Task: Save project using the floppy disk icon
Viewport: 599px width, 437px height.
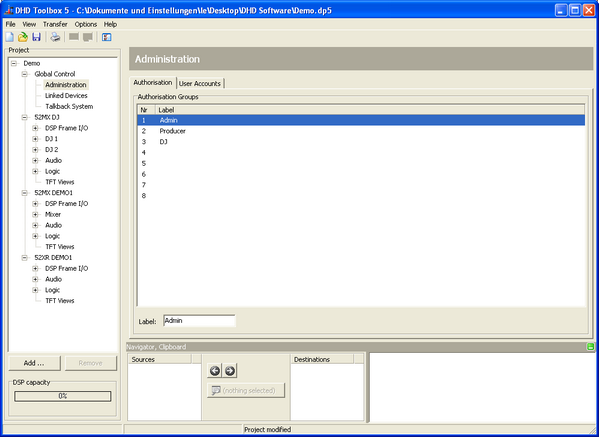Action: tap(36, 37)
